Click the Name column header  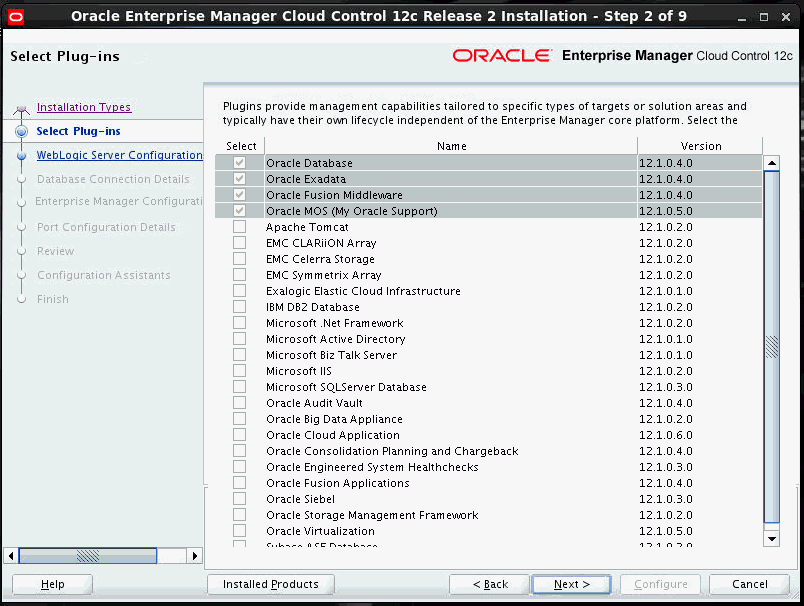451,146
